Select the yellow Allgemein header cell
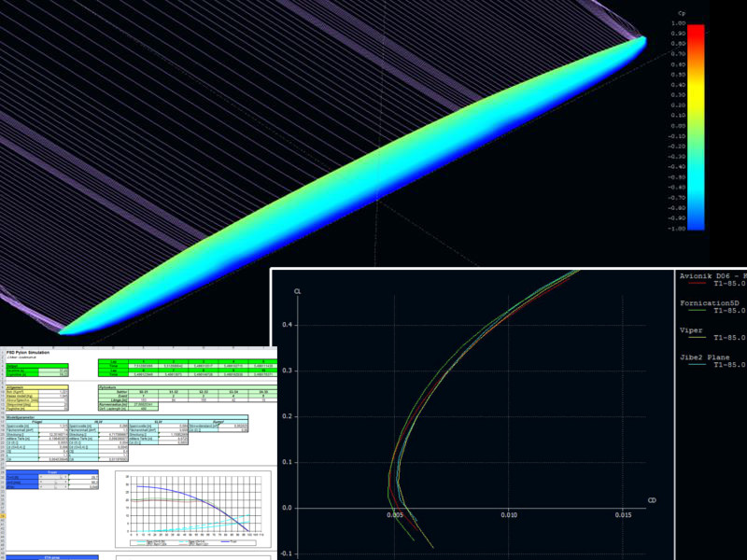 36,387
